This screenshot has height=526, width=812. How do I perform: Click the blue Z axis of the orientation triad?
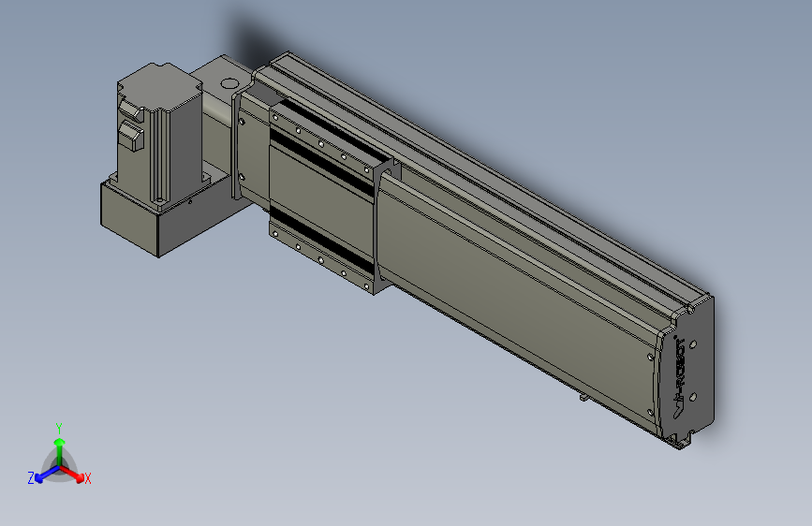tap(42, 475)
